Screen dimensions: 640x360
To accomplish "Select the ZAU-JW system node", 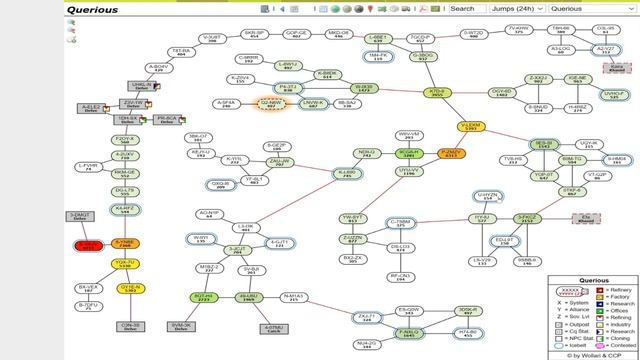I will tap(280, 162).
